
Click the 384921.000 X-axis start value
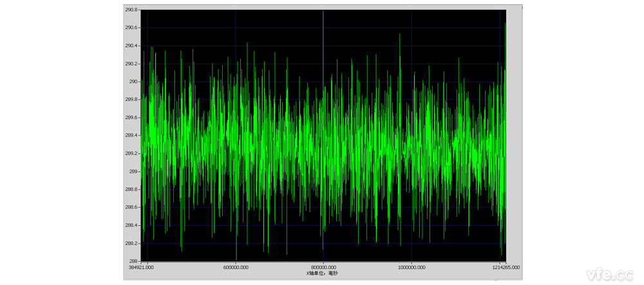pyautogui.click(x=142, y=267)
